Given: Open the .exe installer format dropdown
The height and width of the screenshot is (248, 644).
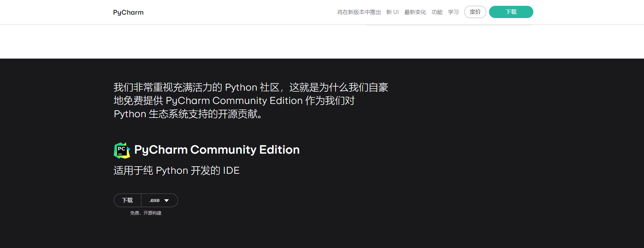Looking at the screenshot, I should (159, 200).
